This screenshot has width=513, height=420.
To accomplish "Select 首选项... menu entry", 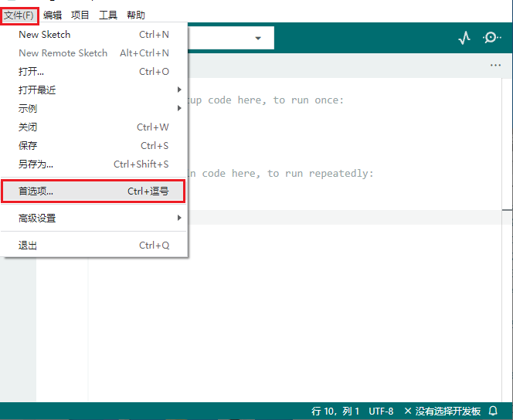I will coord(93,191).
